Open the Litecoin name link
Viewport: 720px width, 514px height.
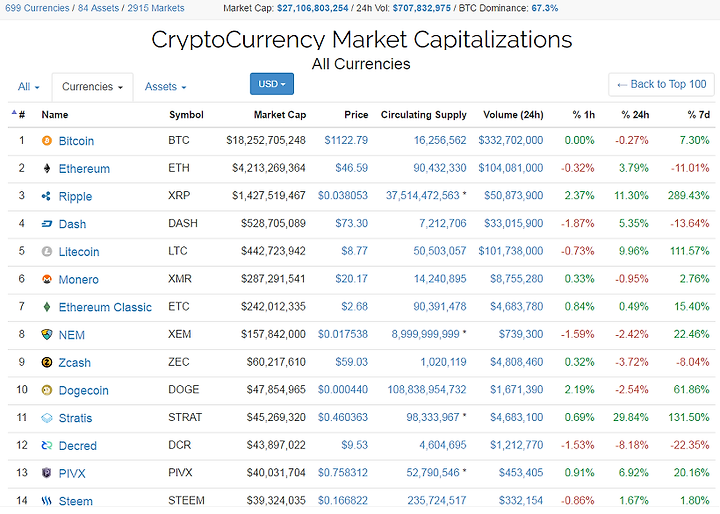pyautogui.click(x=79, y=252)
